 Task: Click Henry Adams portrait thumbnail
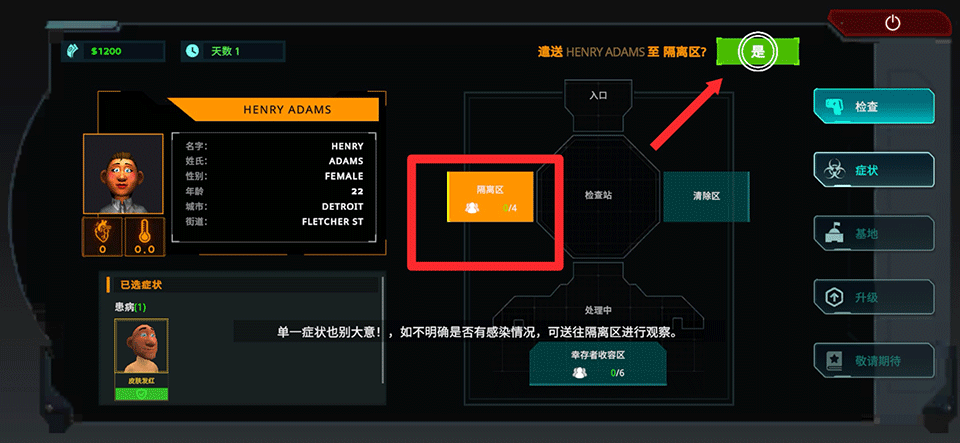point(123,174)
